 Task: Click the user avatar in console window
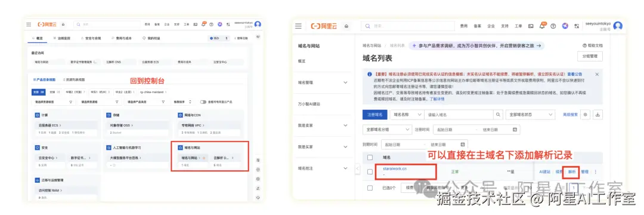click(258, 24)
